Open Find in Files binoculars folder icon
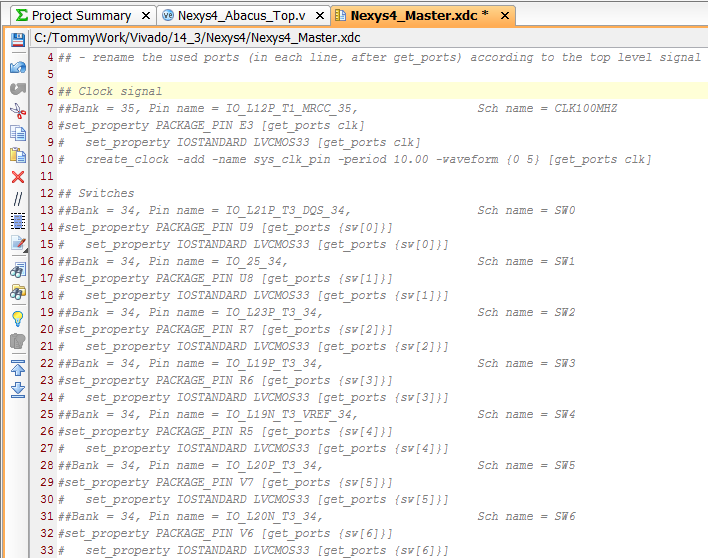Image resolution: width=708 pixels, height=558 pixels. [18, 292]
